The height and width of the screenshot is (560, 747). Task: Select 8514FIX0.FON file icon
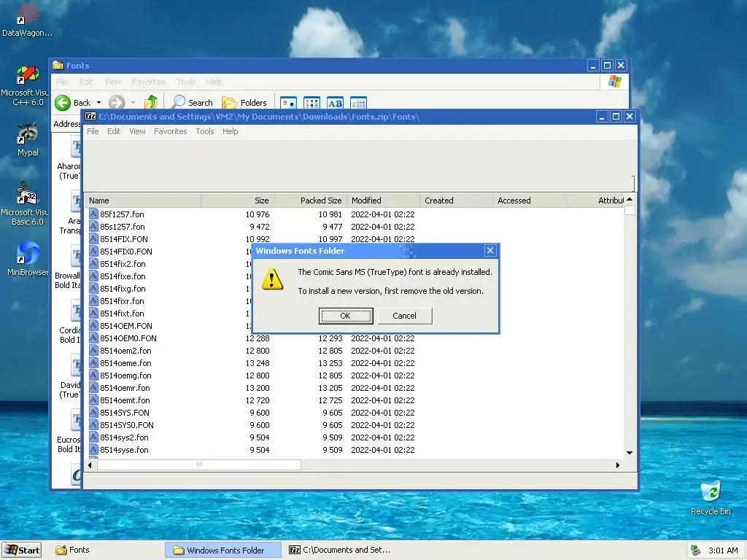(x=93, y=252)
